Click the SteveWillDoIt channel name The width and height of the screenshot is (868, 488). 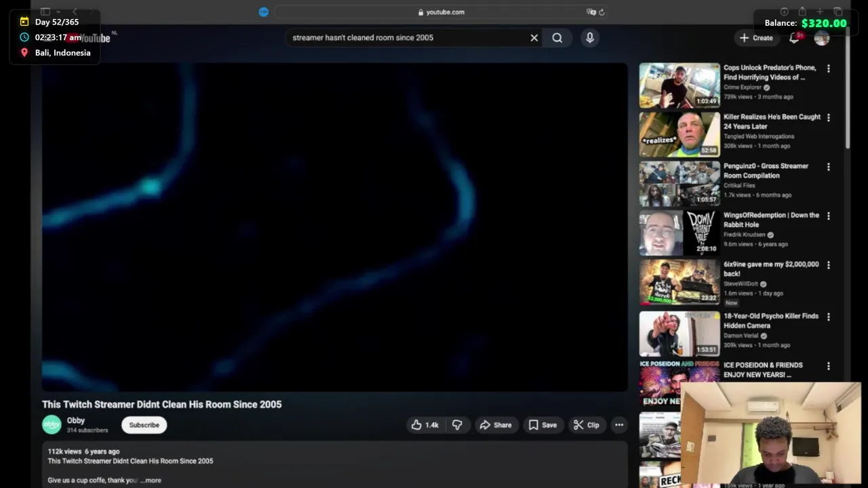(x=741, y=284)
